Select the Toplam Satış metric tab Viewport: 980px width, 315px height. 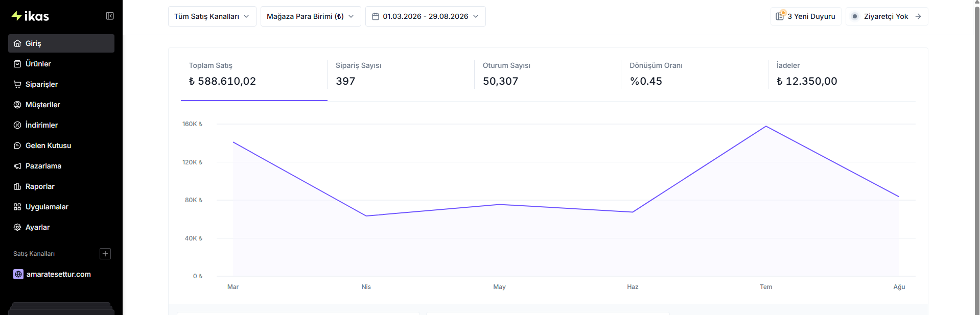click(254, 75)
